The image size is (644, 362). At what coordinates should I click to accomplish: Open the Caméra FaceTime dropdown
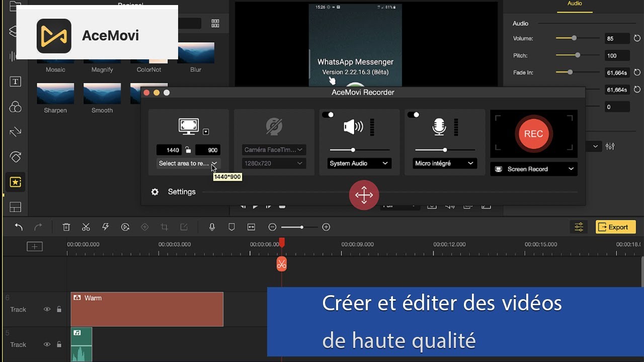(274, 150)
